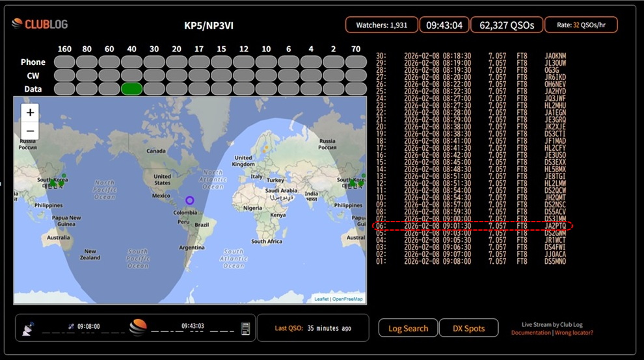Zoom in the map with plus button
Screen dimensions: 644x360
pyautogui.click(x=30, y=112)
